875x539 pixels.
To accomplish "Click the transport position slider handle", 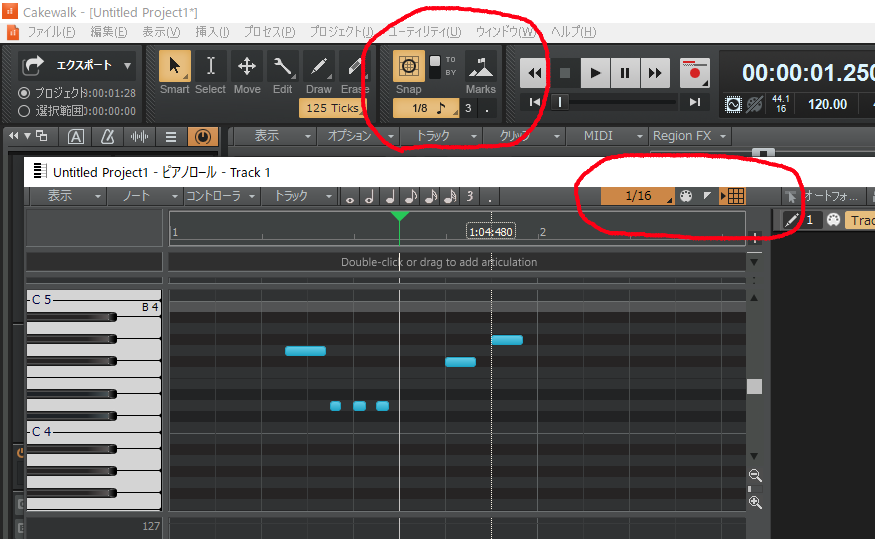I will coord(560,102).
